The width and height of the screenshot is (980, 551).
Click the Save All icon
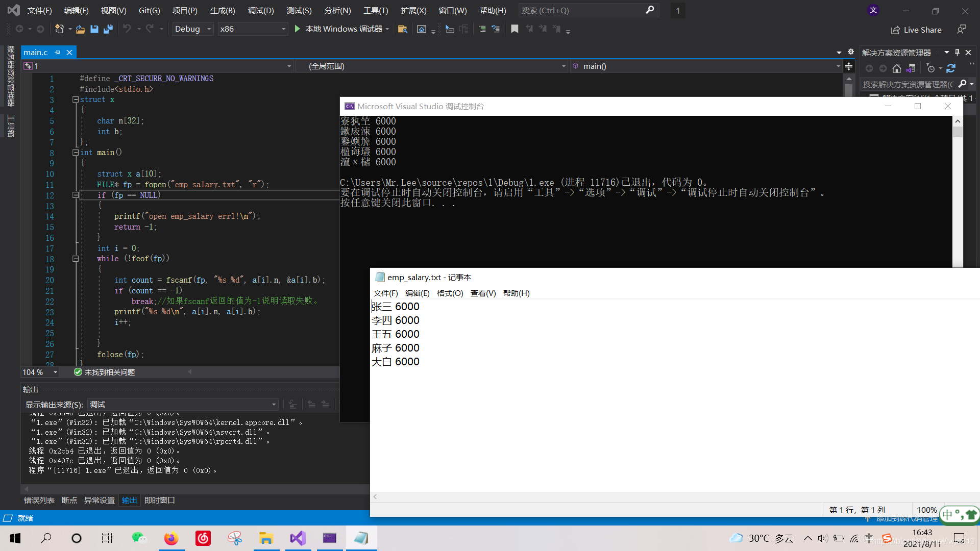point(108,29)
